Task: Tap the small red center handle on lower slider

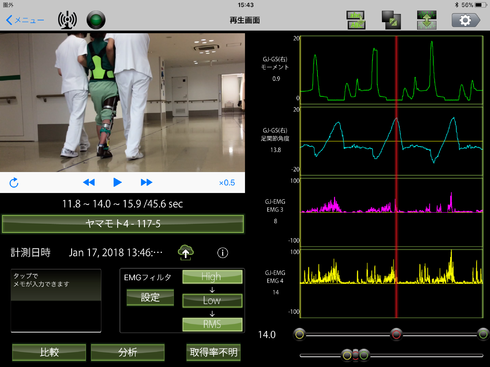Action: pos(356,355)
